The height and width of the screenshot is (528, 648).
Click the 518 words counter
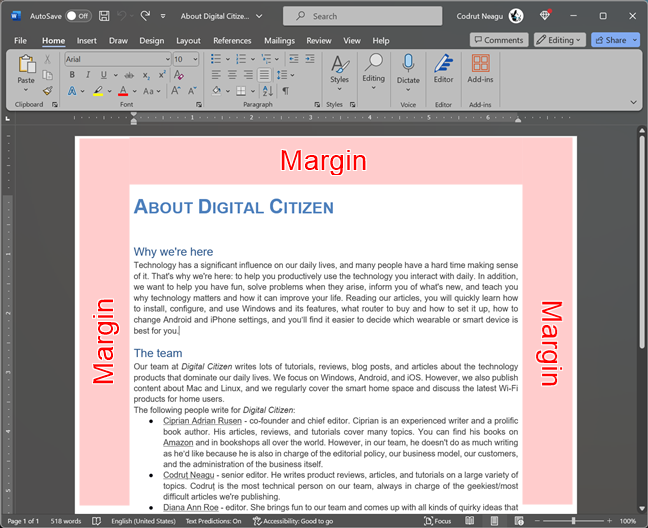point(66,521)
